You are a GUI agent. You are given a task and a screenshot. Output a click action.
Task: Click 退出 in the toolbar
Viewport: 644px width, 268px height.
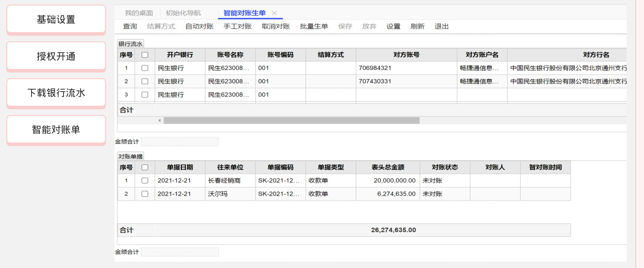coord(441,26)
